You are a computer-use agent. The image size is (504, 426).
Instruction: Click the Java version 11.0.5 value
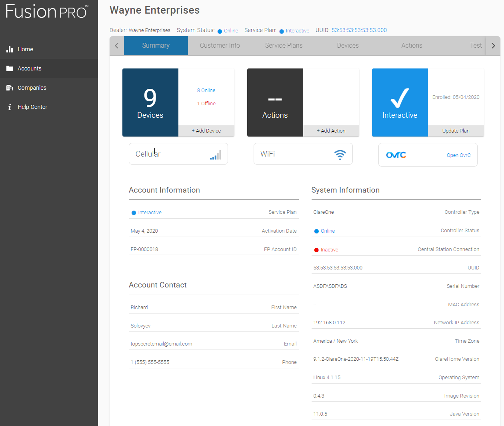coord(320,414)
